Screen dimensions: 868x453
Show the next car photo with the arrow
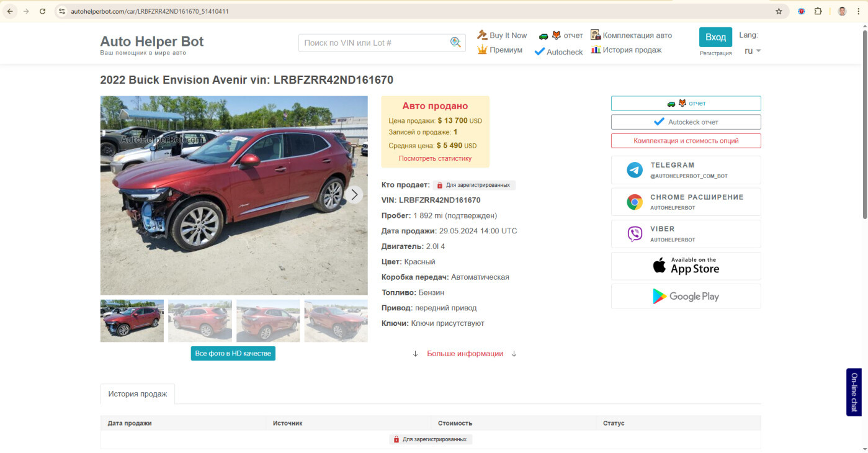(354, 194)
